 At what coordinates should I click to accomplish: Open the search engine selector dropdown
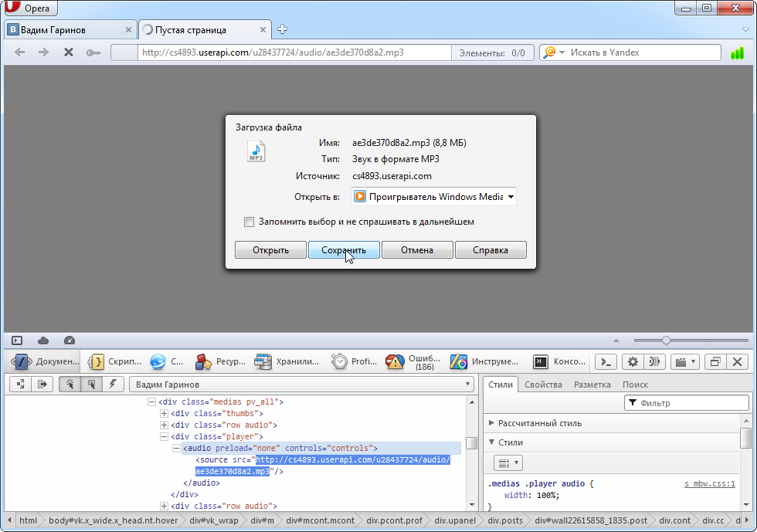coord(553,53)
